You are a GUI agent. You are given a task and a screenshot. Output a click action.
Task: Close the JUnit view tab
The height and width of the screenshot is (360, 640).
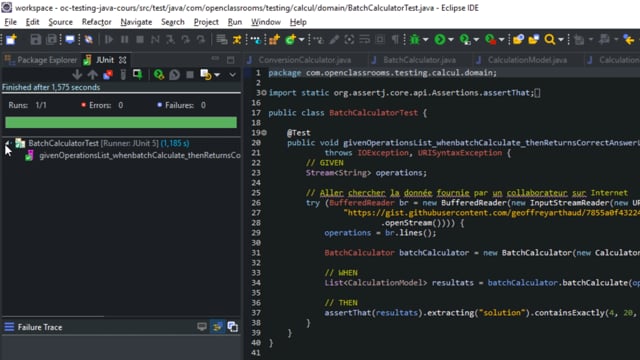click(122, 60)
